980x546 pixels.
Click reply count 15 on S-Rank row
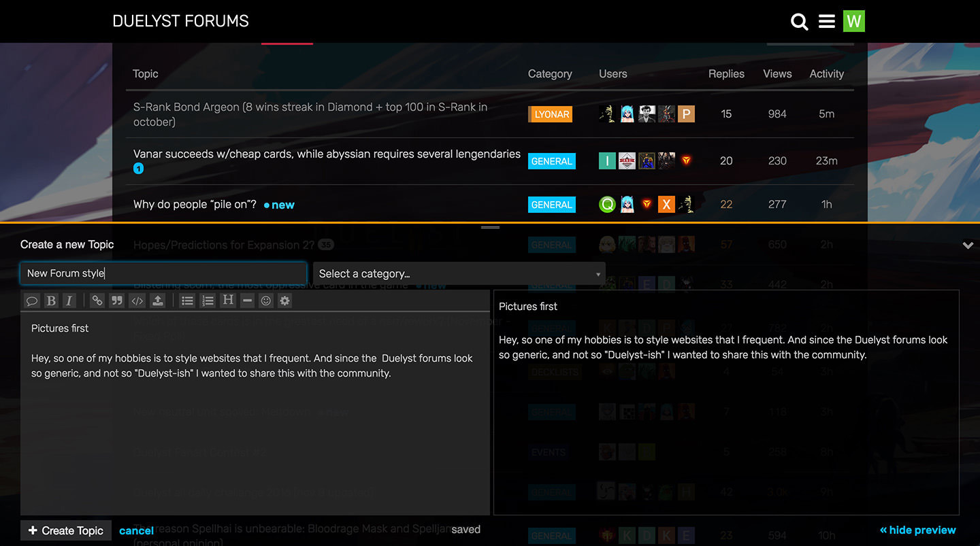point(726,114)
